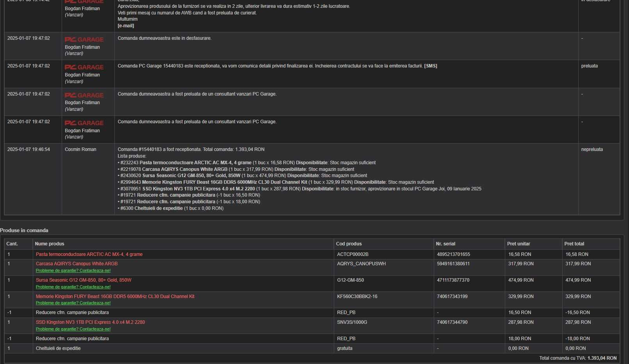629x364 pixels.
Task: Click product code KF560C30BBK2-16
Action: (357, 297)
